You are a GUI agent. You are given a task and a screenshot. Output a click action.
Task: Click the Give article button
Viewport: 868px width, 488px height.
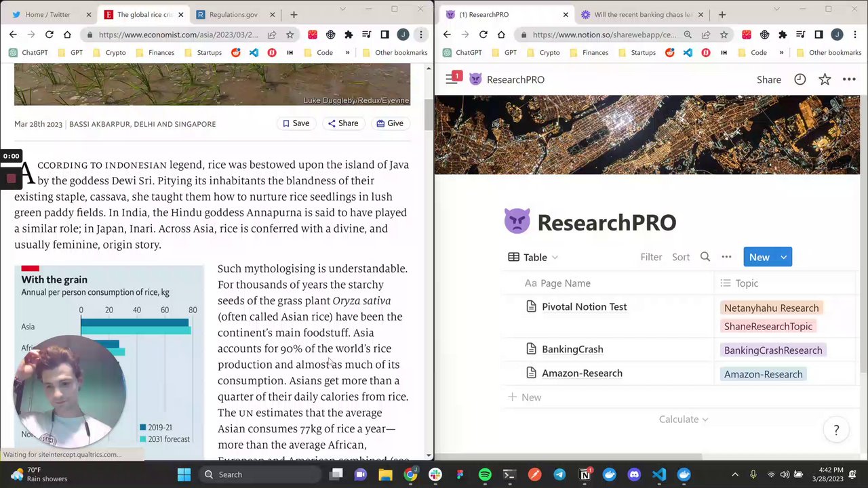coord(390,123)
